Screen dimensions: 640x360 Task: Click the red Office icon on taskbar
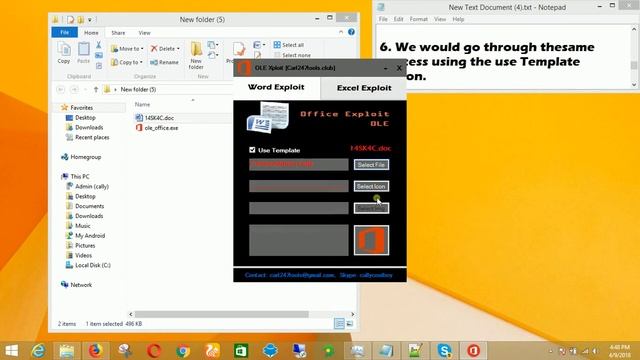coord(473,351)
